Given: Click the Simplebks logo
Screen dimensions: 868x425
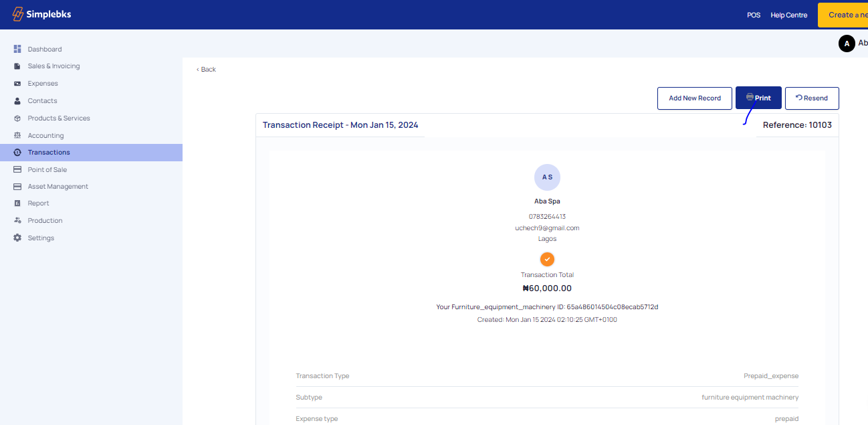Looking at the screenshot, I should [x=41, y=15].
